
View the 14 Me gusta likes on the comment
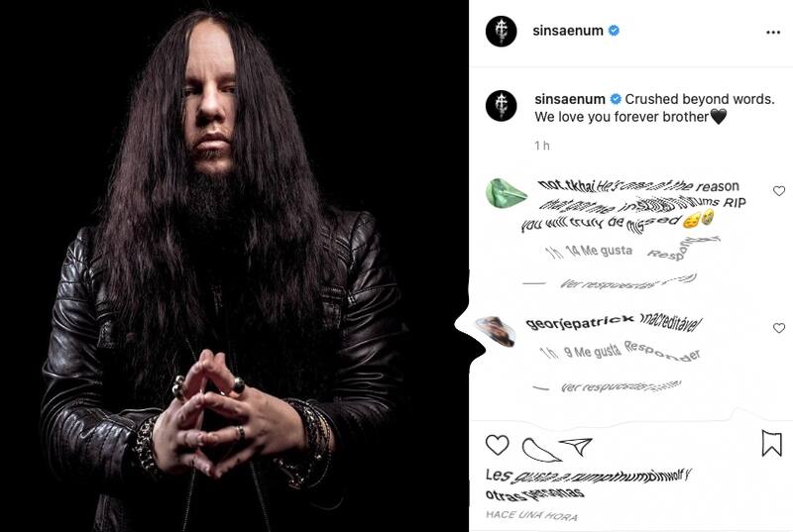(599, 250)
